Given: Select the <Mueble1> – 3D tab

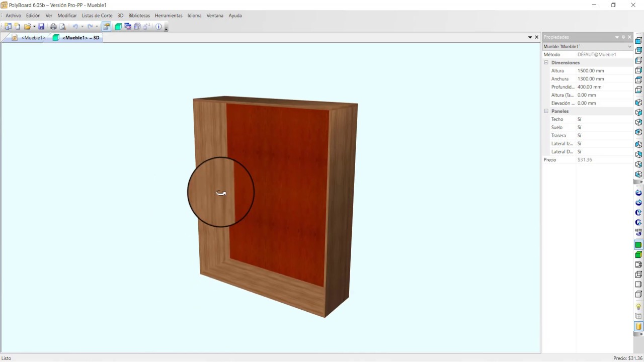Looking at the screenshot, I should coord(76,38).
